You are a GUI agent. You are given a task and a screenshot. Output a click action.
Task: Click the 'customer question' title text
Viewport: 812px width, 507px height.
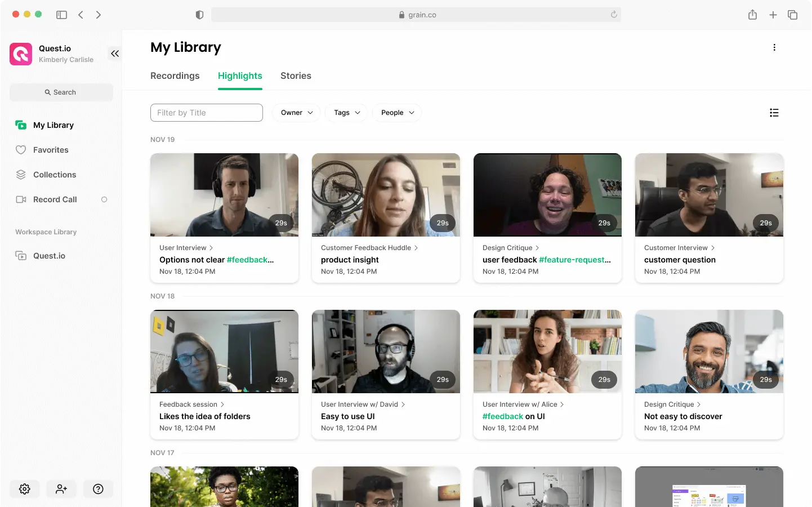point(680,260)
